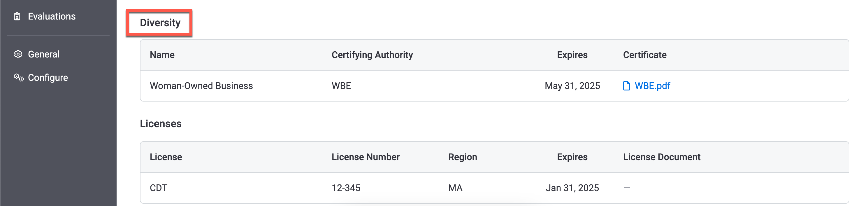868x206 pixels.
Task: Click the Diversity table Name column header
Action: [x=162, y=55]
